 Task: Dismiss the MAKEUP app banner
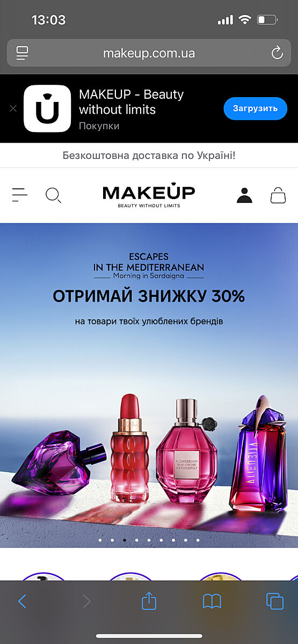[x=13, y=108]
